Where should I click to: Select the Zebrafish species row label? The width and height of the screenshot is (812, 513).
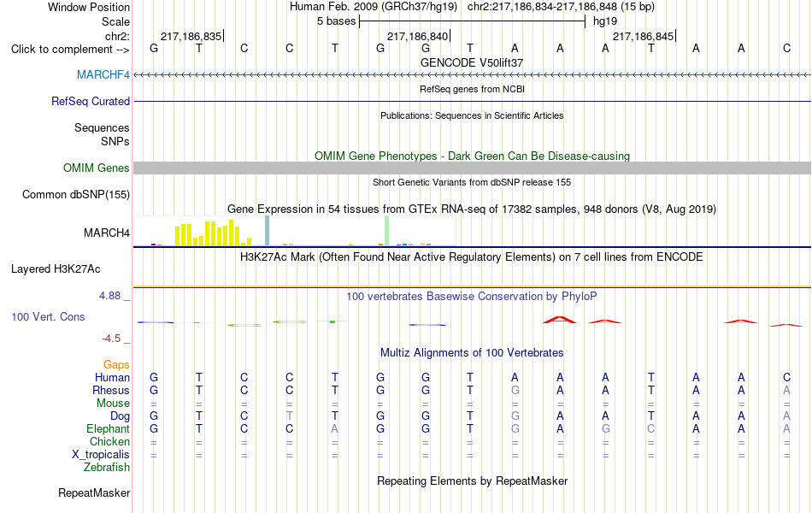point(106,468)
